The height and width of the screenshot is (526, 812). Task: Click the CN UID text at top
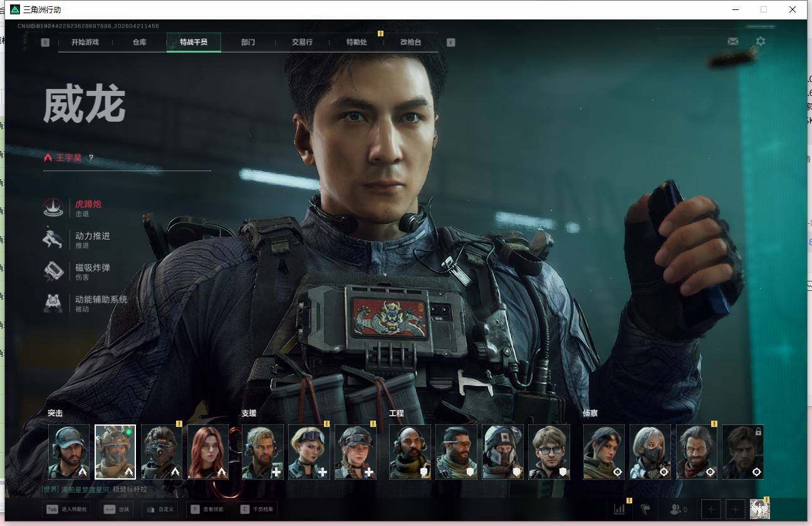(88, 26)
